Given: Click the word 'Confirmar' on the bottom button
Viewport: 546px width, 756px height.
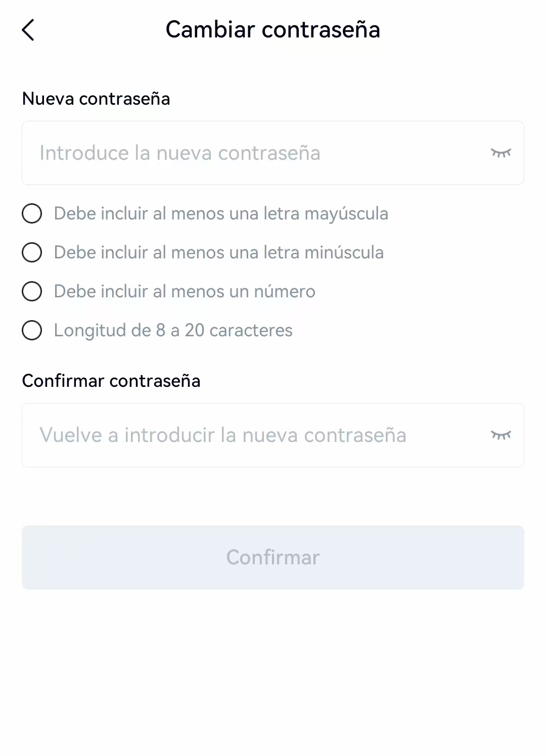Looking at the screenshot, I should 273,557.
